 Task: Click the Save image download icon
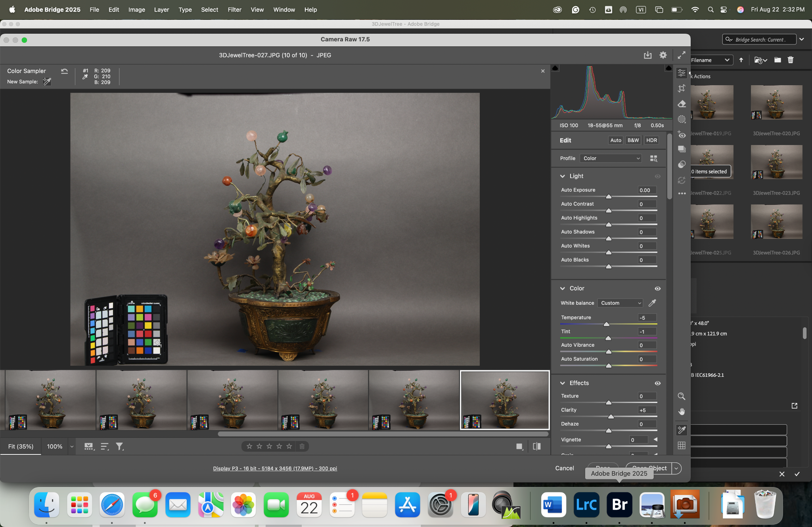(647, 55)
